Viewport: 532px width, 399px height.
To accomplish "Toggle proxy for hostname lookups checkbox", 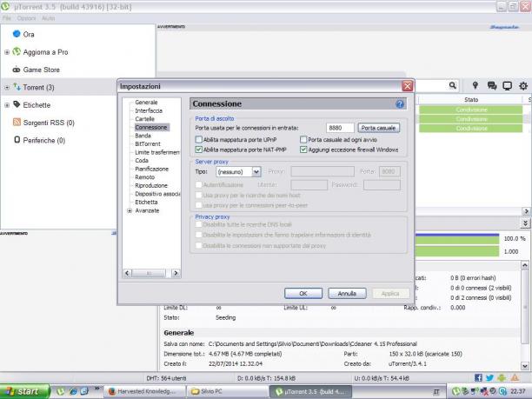I will pyautogui.click(x=199, y=195).
